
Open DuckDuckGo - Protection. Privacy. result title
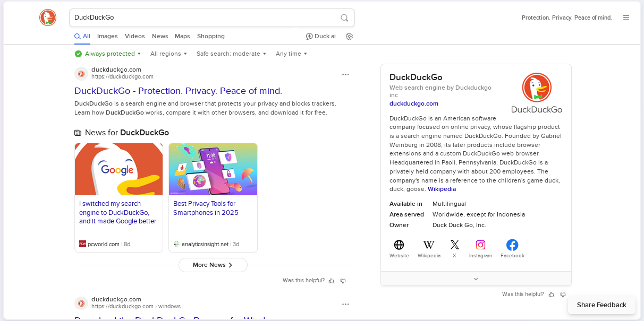(178, 91)
